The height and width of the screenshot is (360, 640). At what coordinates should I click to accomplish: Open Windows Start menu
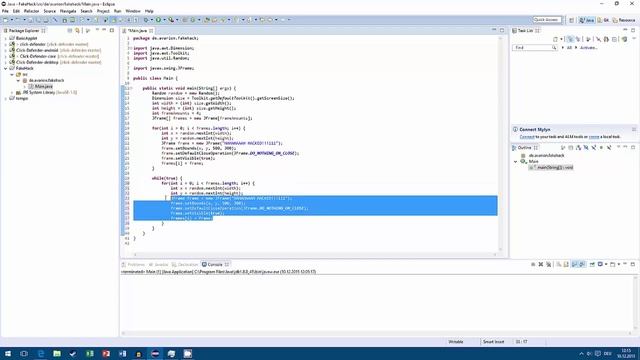point(8,353)
